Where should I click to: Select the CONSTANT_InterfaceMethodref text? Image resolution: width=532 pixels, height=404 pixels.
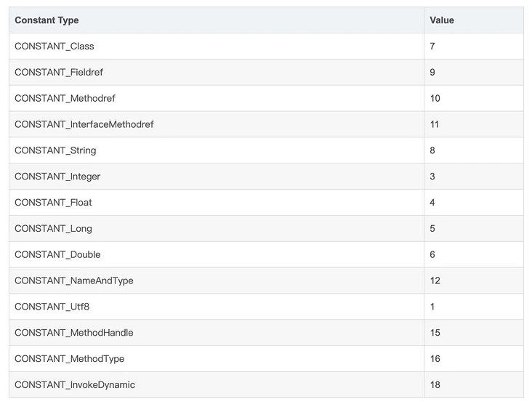[84, 124]
